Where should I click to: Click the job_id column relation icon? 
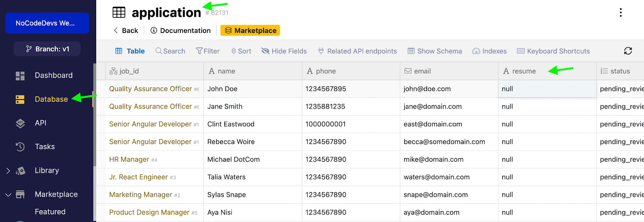[114, 71]
